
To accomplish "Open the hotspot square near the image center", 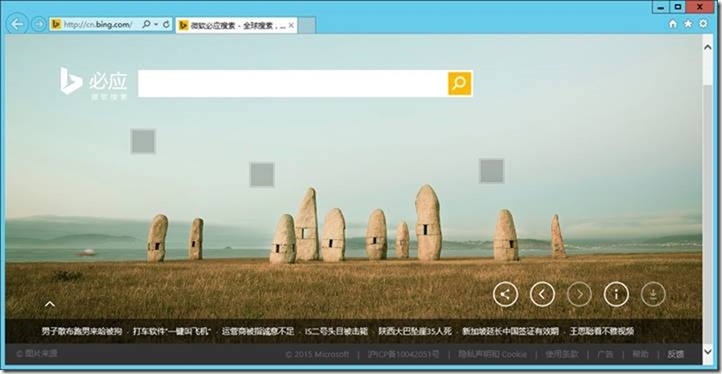I will [262, 175].
